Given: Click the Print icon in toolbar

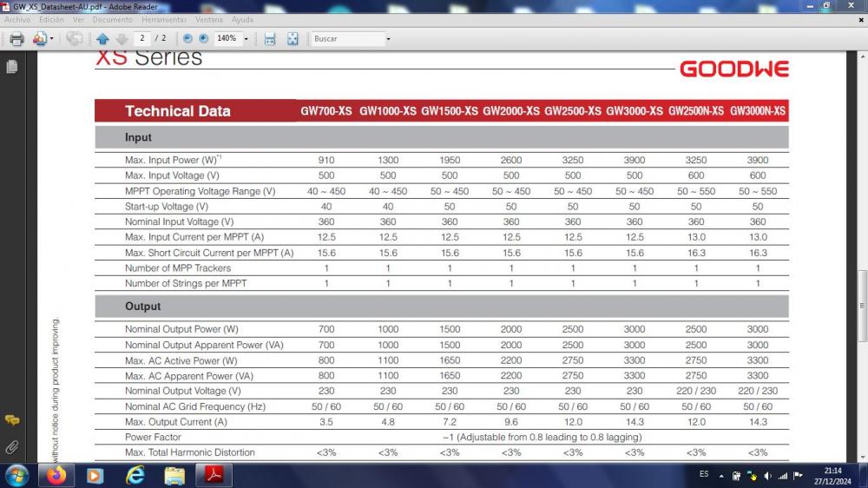Looking at the screenshot, I should 16,39.
